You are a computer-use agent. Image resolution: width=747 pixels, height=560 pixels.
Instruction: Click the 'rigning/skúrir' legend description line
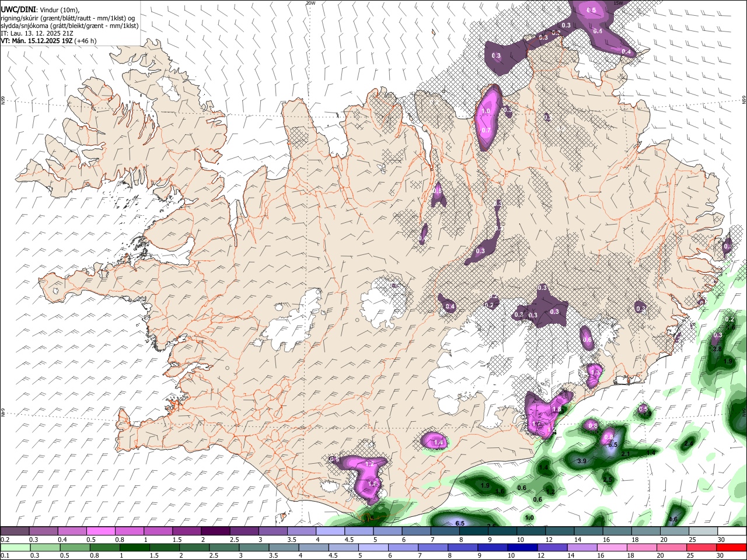pos(68,18)
